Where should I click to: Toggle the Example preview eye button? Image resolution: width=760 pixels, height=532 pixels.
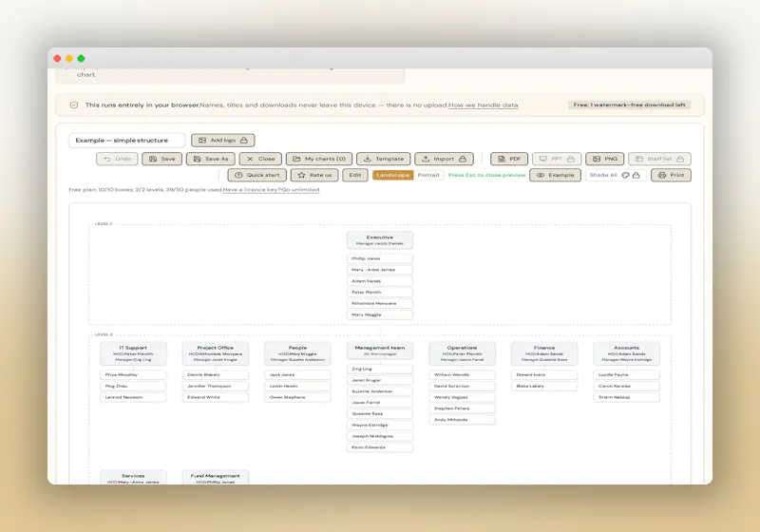click(x=556, y=176)
